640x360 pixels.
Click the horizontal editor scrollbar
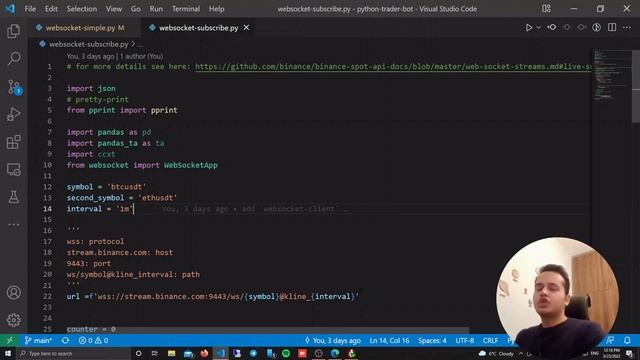(x=268, y=330)
